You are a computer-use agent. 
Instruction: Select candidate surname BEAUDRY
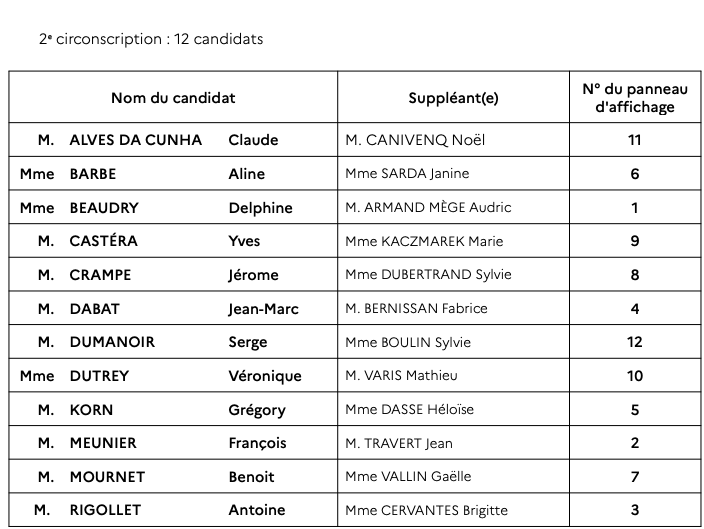tap(104, 208)
